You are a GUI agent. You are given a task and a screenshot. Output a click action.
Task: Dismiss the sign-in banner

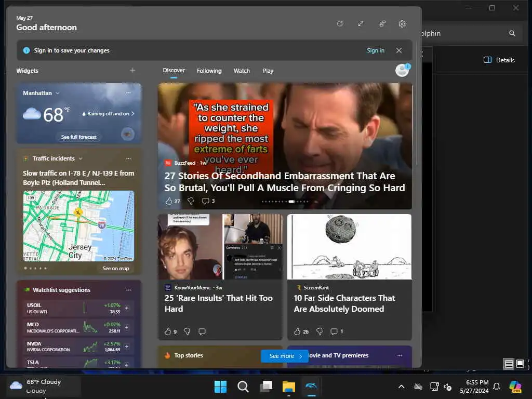tap(399, 50)
